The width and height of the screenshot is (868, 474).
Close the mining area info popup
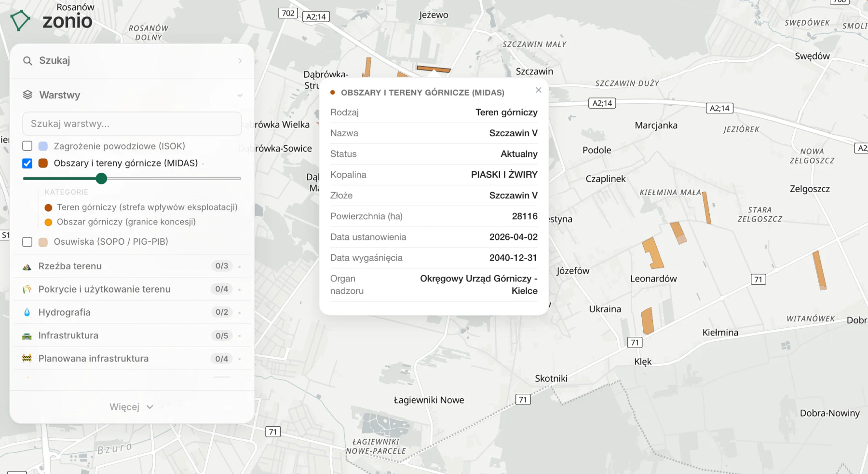(539, 90)
